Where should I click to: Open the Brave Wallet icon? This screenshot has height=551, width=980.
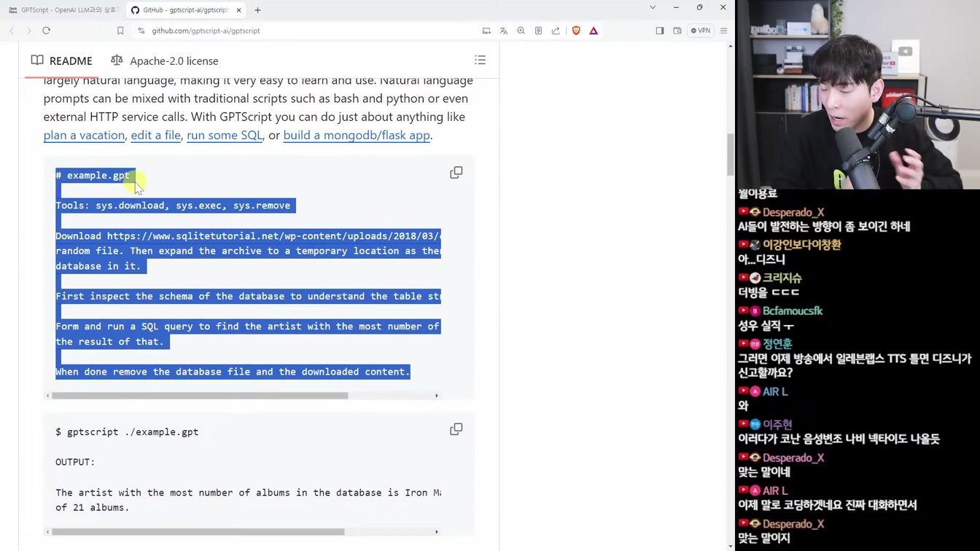tap(677, 31)
